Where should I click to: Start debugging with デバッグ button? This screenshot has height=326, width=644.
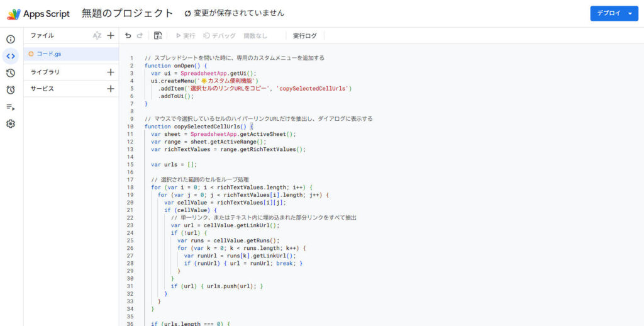[x=219, y=36]
